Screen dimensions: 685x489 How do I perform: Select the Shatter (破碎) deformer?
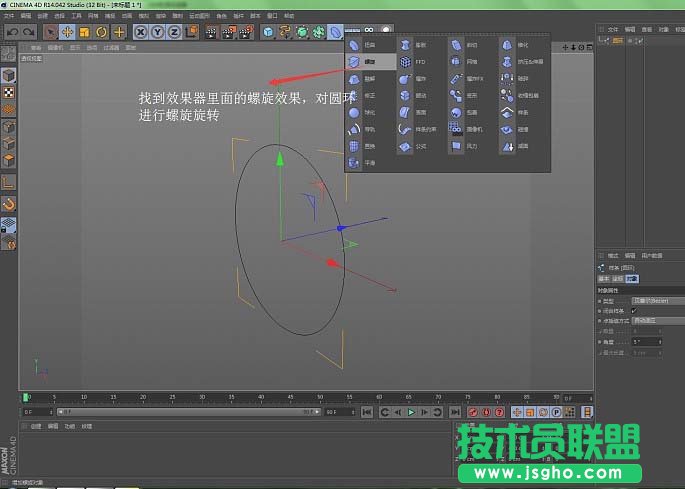tap(523, 79)
